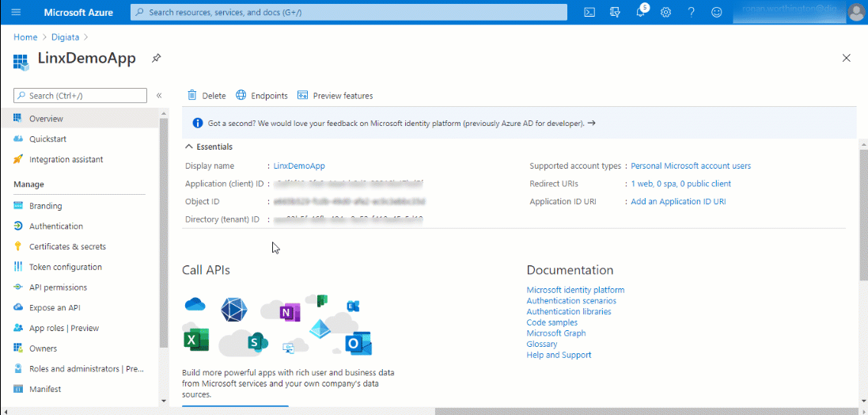Click the API permissions icon

tap(17, 287)
